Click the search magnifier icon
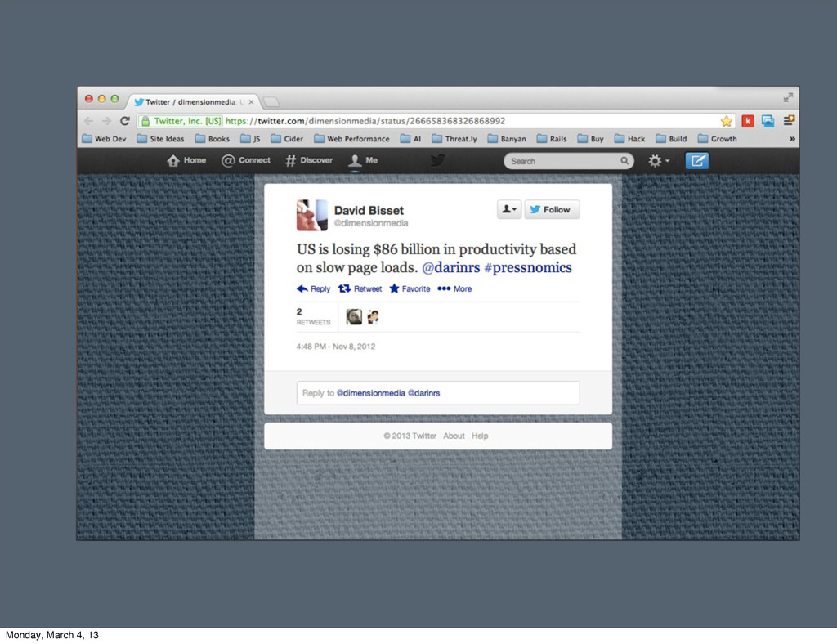Viewport: 837px width, 644px height. coord(624,161)
